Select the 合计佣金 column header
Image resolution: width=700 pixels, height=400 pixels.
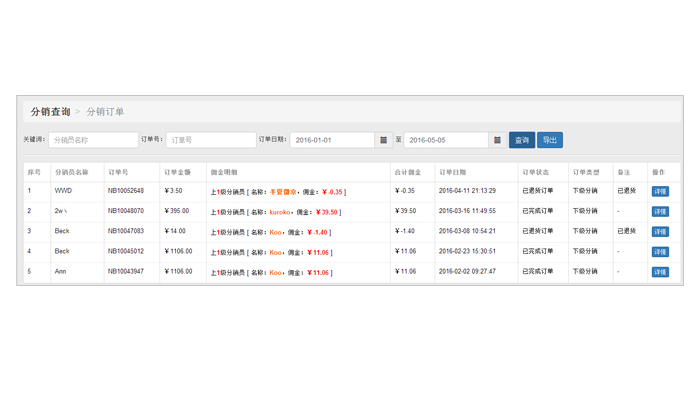point(408,172)
